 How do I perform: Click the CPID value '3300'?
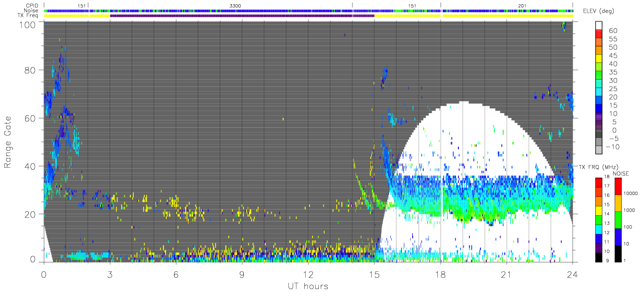[235, 6]
